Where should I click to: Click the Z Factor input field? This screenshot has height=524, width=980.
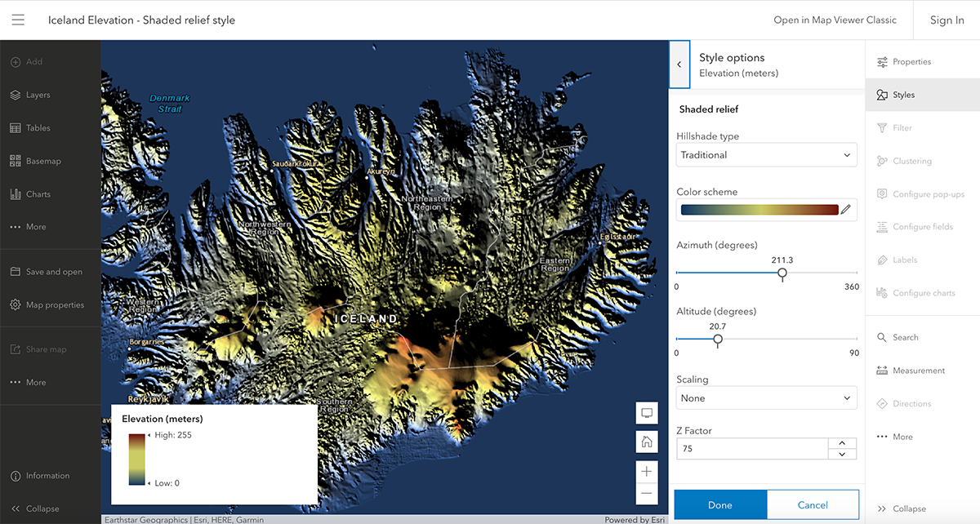coord(752,449)
